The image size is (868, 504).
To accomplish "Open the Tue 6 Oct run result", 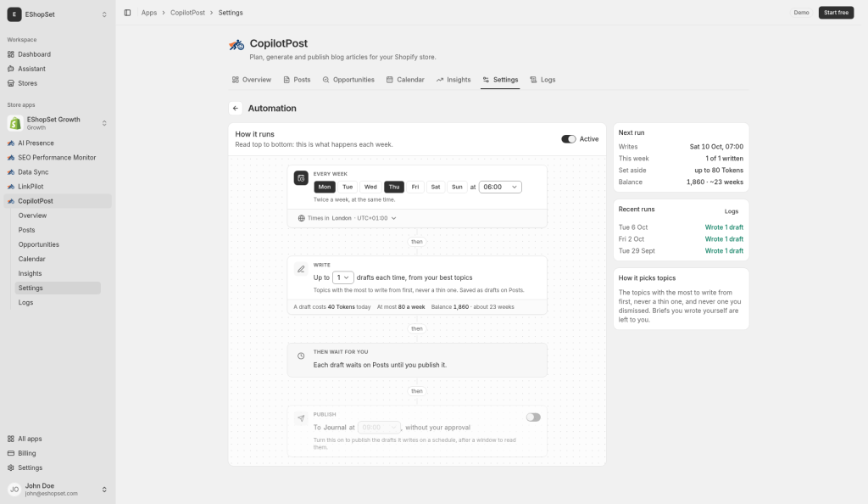I will (x=724, y=227).
